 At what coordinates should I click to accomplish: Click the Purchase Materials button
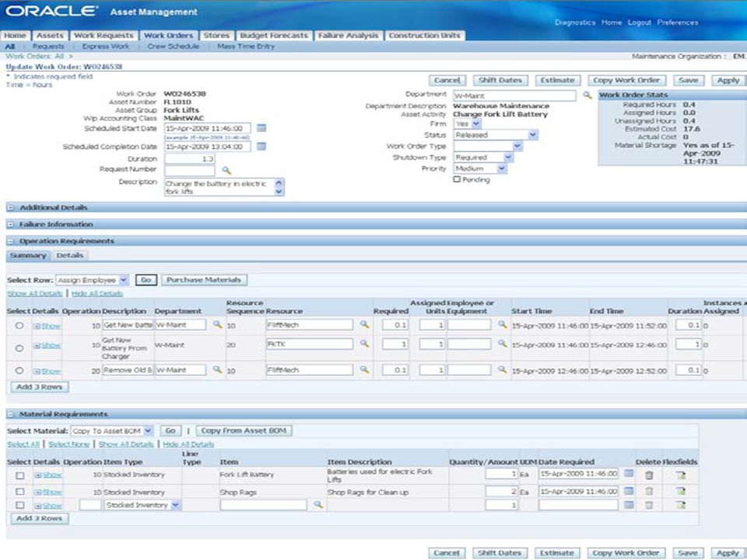click(204, 280)
